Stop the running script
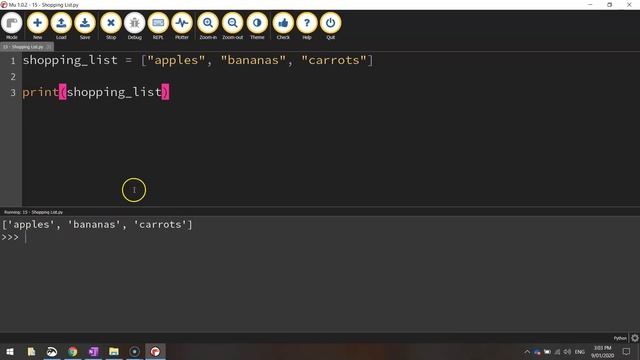The width and height of the screenshot is (640, 360). [x=111, y=25]
